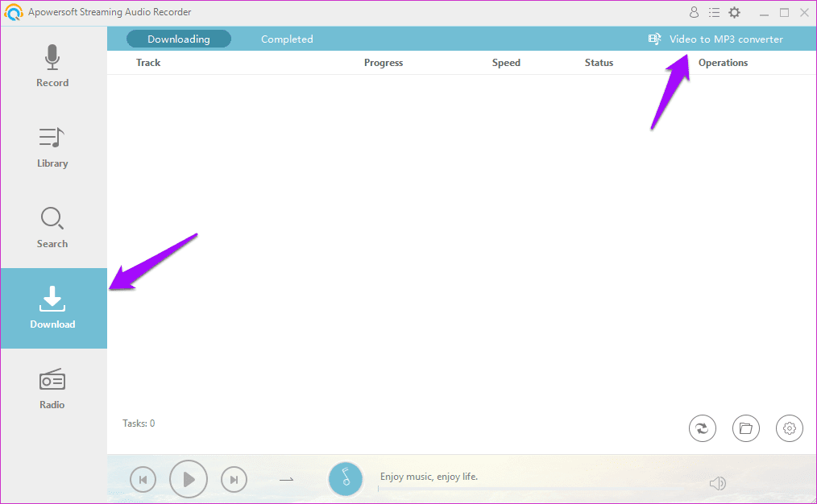This screenshot has height=504, width=817.
Task: Click the Progress column header
Action: point(384,63)
